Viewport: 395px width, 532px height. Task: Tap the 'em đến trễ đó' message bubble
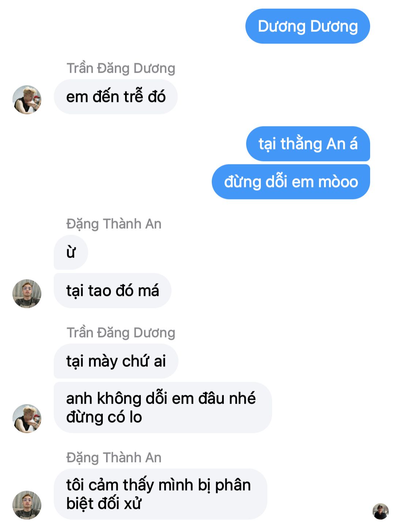click(x=116, y=97)
